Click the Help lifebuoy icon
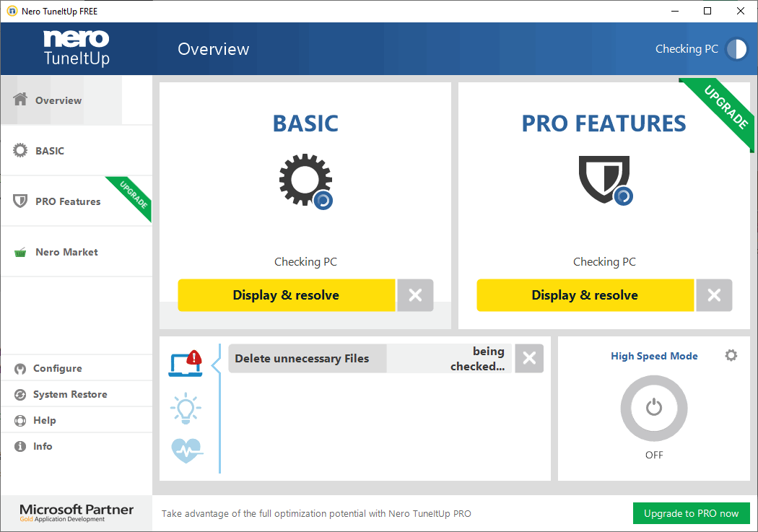758x532 pixels. tap(20, 421)
